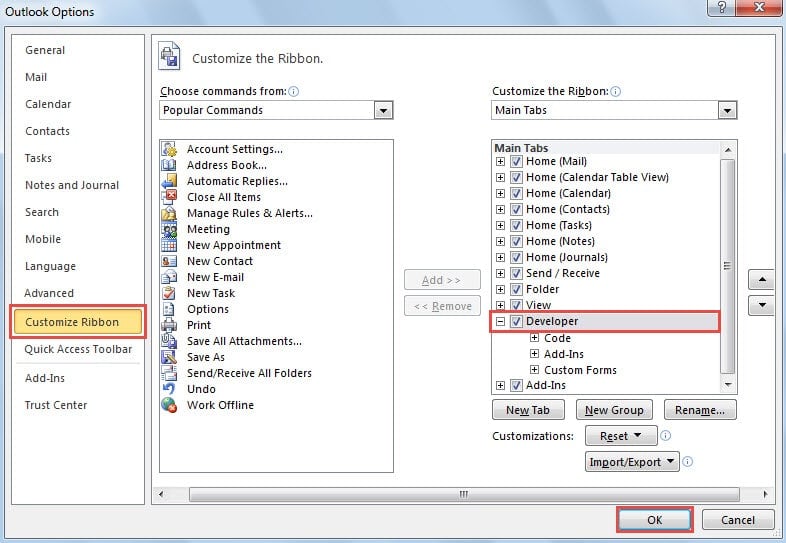The image size is (786, 543).
Task: Click the Print printer icon
Action: tap(169, 325)
